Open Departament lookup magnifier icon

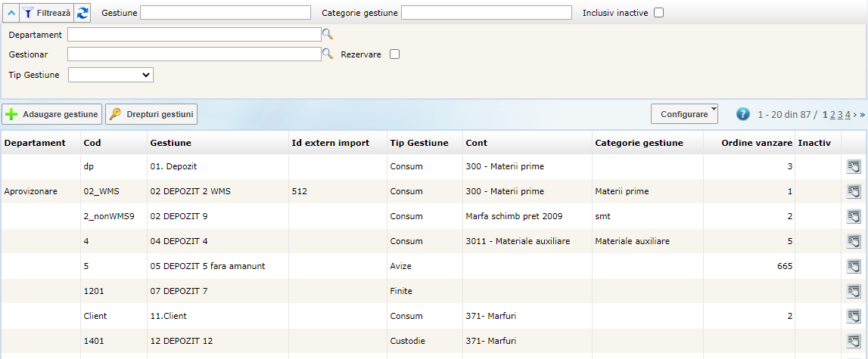[x=328, y=34]
